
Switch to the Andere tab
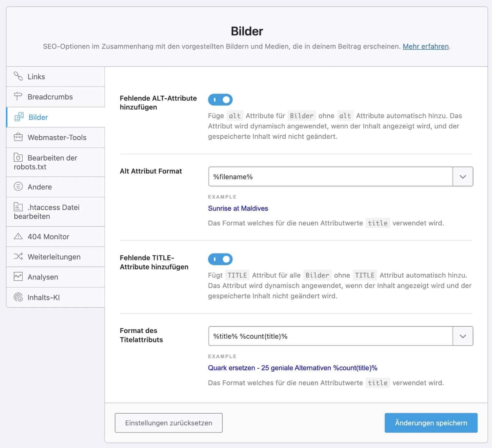point(40,187)
